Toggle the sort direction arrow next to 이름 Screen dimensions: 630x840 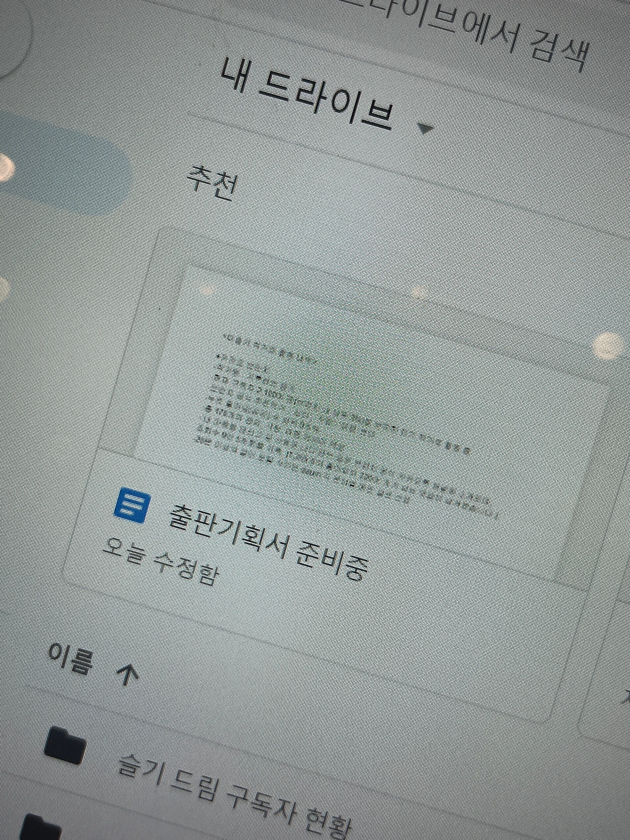(127, 674)
